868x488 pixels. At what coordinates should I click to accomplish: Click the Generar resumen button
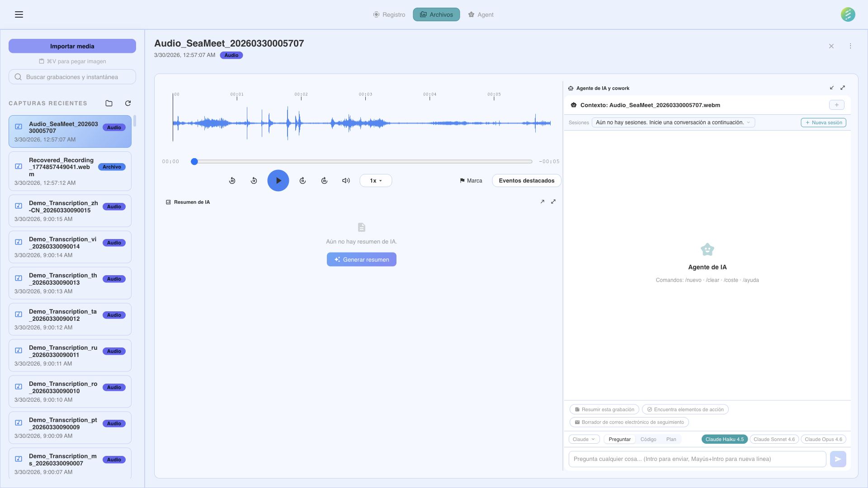pos(361,259)
